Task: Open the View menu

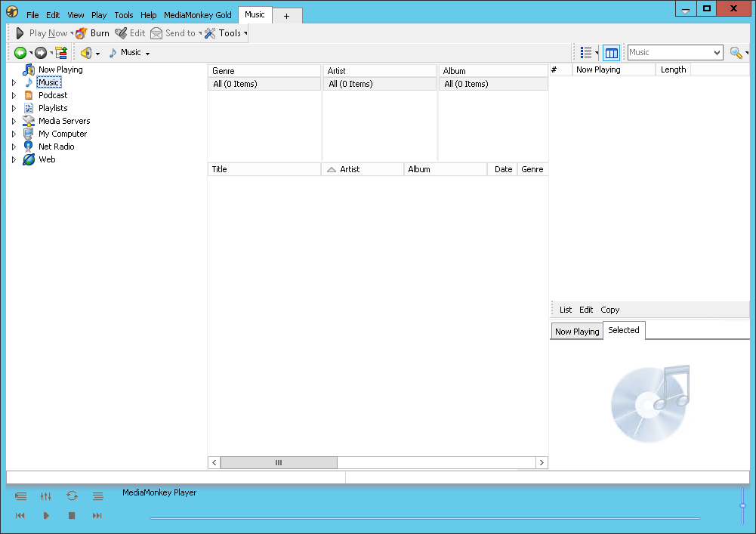Action: tap(76, 15)
